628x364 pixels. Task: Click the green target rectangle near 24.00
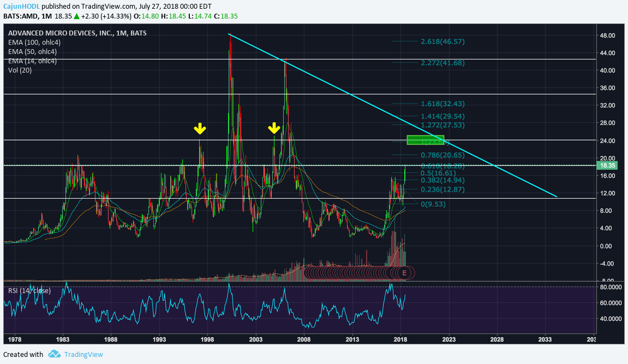click(x=426, y=140)
